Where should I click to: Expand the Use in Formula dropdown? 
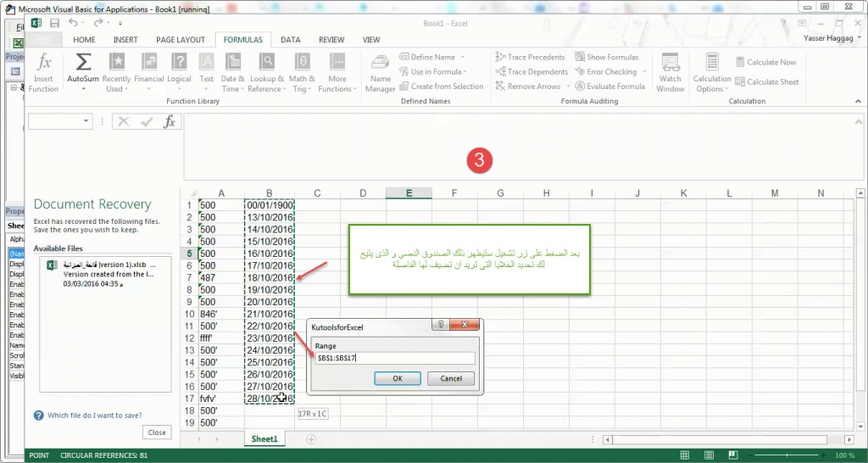click(x=465, y=72)
